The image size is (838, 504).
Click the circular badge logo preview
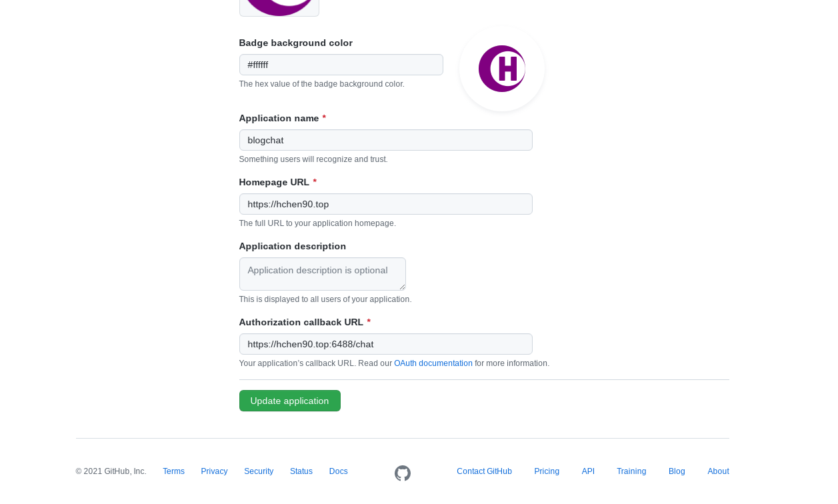click(502, 69)
